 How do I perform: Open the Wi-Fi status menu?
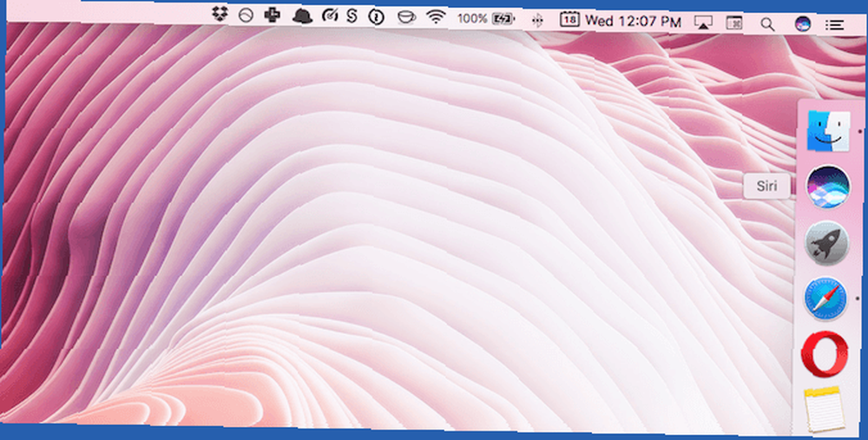(x=437, y=17)
